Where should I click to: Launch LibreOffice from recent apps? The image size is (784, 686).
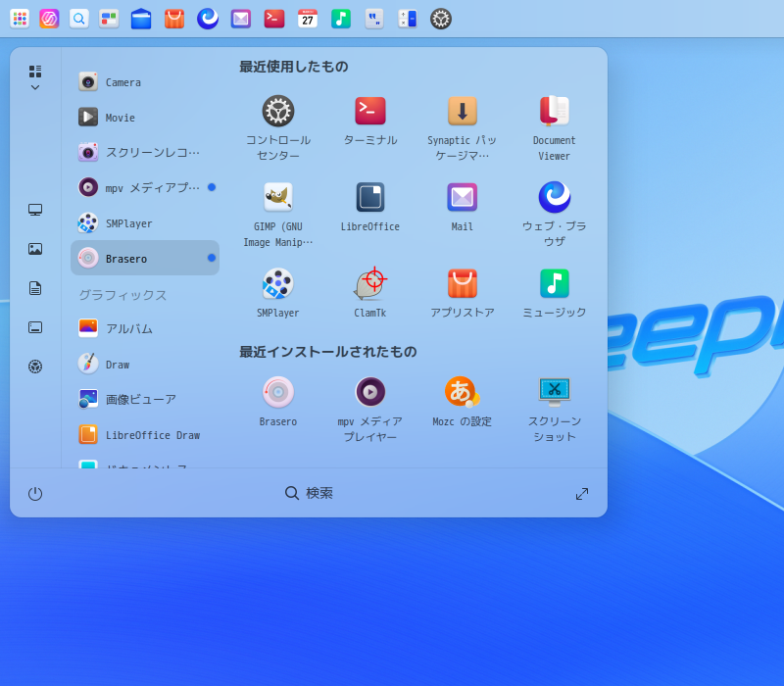(370, 197)
